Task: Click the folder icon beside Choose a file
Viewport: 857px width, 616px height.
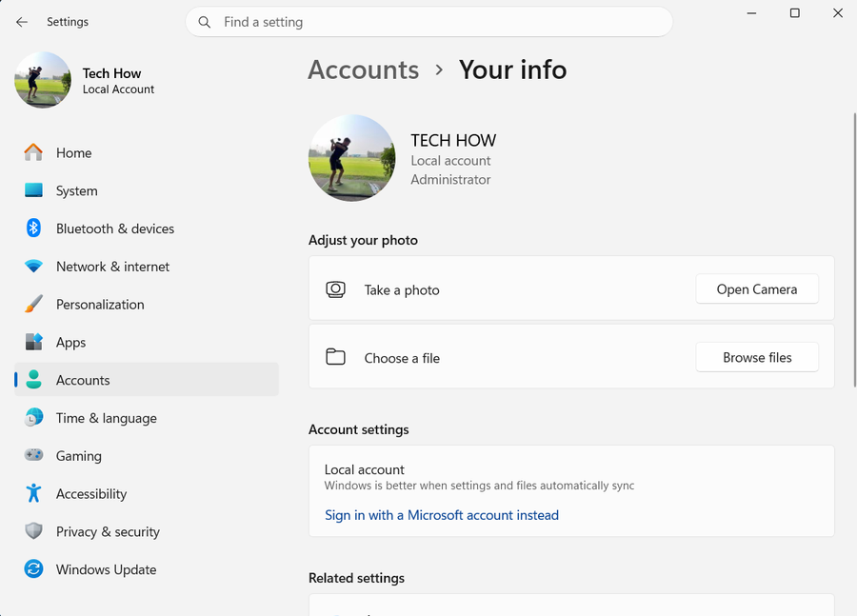Action: 335,357
